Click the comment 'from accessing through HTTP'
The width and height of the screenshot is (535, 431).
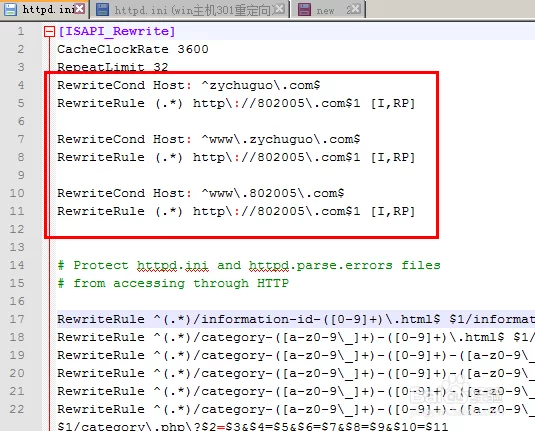tap(173, 284)
